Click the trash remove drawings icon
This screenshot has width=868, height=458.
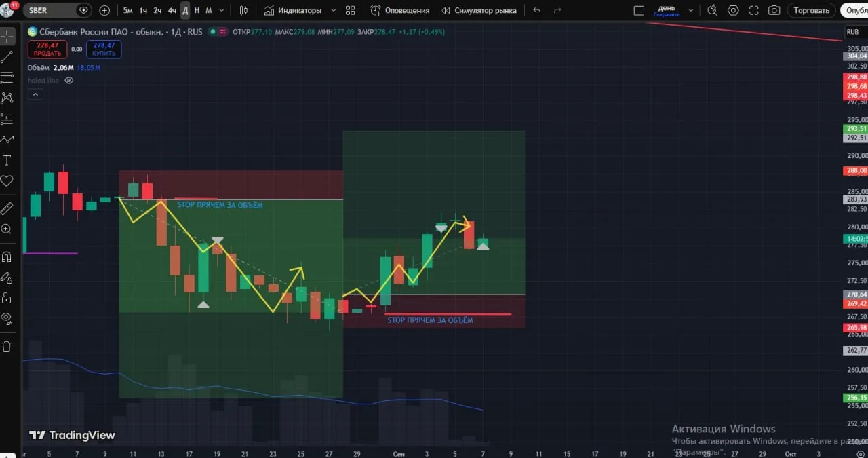(7, 347)
